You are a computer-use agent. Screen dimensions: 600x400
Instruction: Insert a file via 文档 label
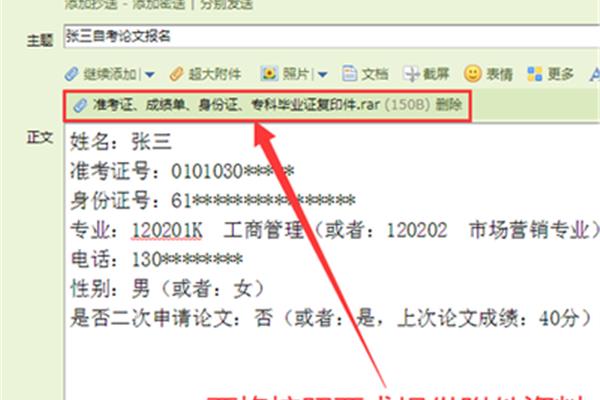click(x=375, y=74)
